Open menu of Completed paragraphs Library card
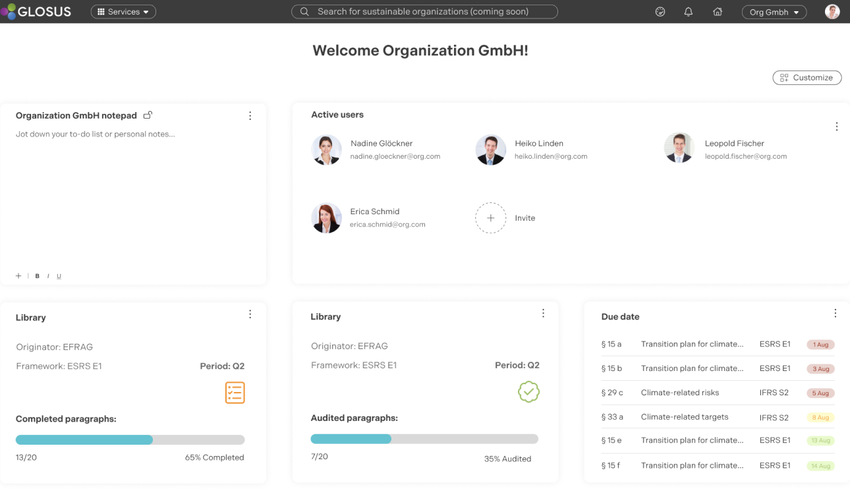850x504 pixels. (x=250, y=314)
